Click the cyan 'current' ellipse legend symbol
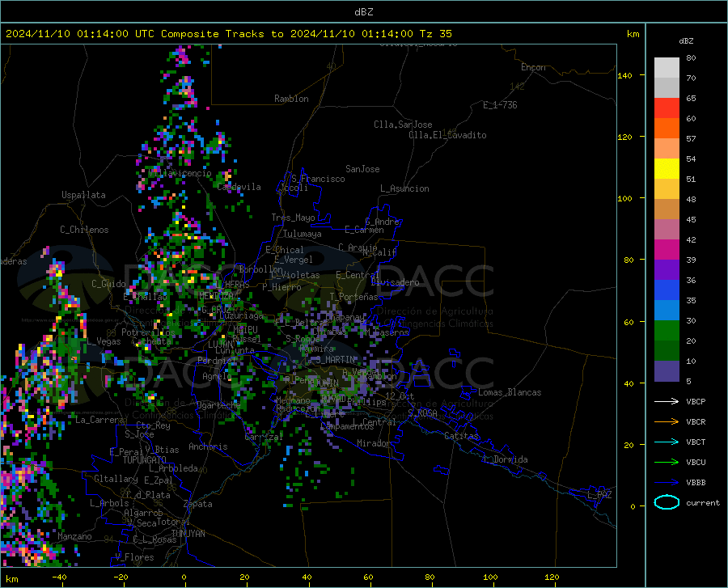This screenshot has width=728, height=588. tap(667, 502)
